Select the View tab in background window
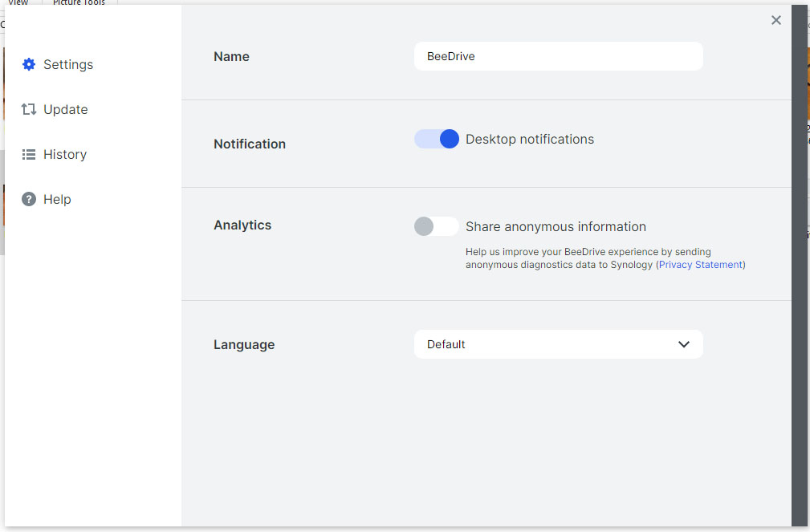The height and width of the screenshot is (532, 810). (x=18, y=3)
